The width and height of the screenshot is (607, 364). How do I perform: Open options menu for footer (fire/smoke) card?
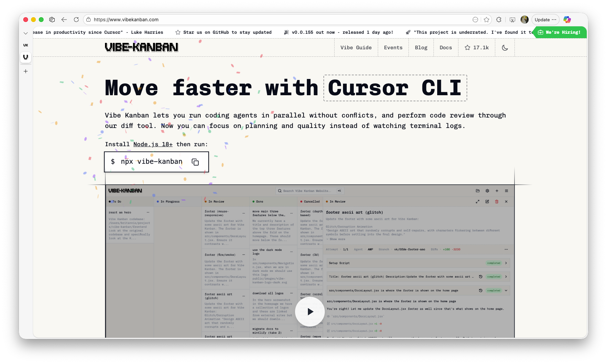(x=244, y=255)
